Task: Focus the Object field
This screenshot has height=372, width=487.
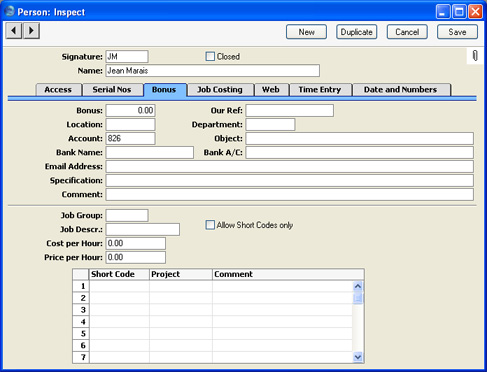Action: pos(360,138)
